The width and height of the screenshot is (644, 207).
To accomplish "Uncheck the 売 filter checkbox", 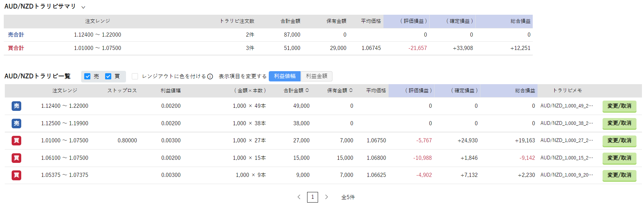I will pyautogui.click(x=87, y=76).
